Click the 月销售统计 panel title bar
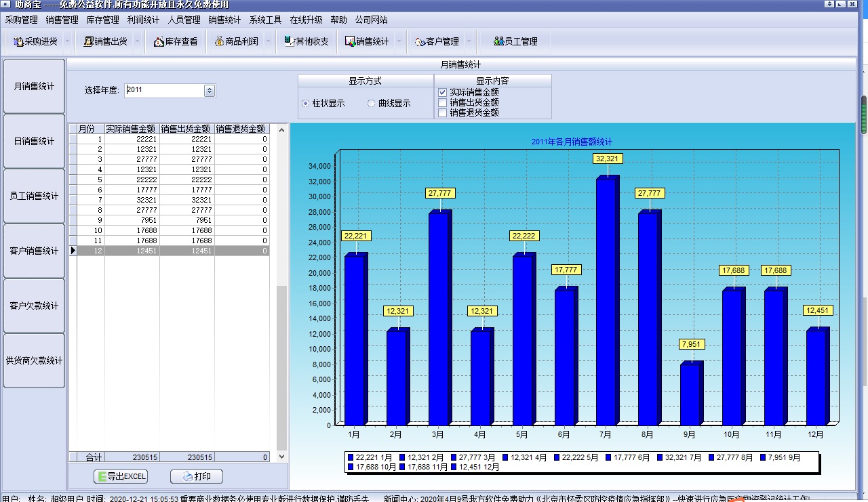Image resolution: width=868 pixels, height=502 pixels. click(461, 65)
